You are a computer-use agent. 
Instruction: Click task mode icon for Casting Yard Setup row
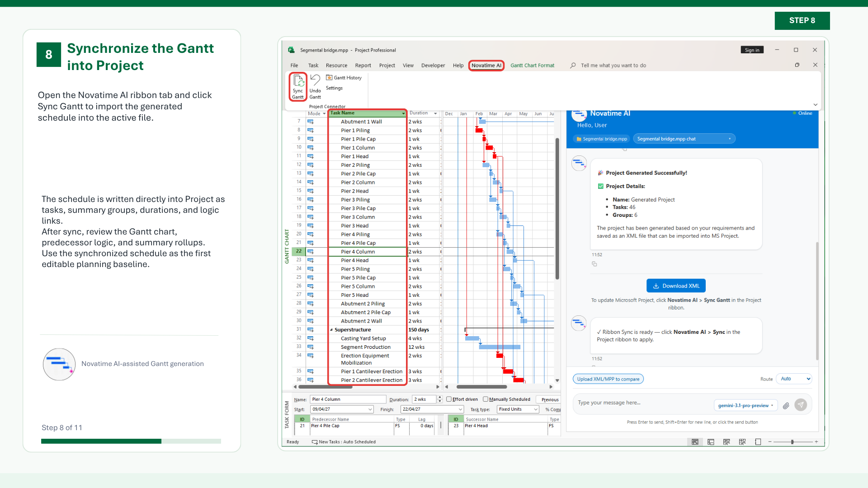coord(311,338)
